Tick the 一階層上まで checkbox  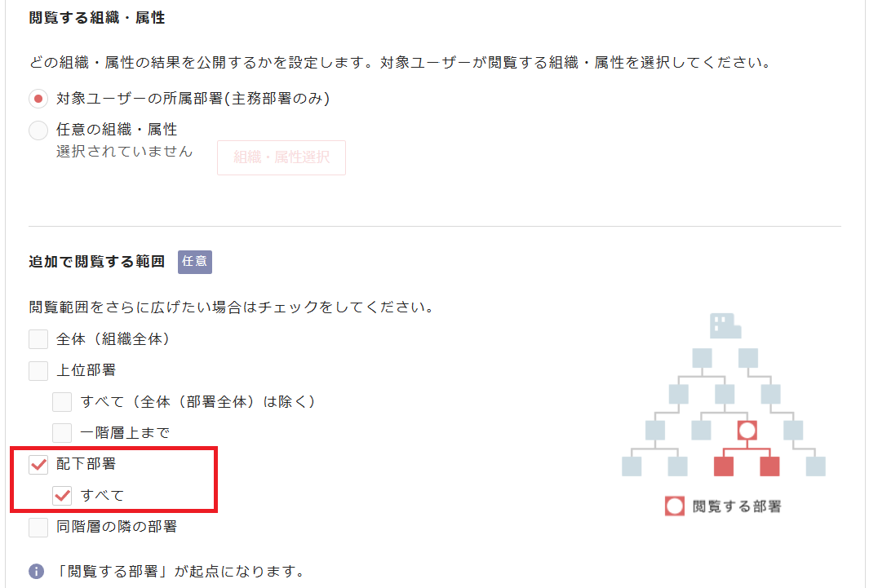click(x=62, y=432)
